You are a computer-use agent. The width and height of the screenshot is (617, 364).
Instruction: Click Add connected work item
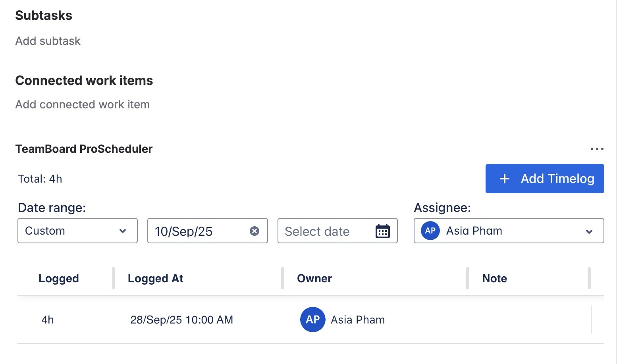[83, 104]
